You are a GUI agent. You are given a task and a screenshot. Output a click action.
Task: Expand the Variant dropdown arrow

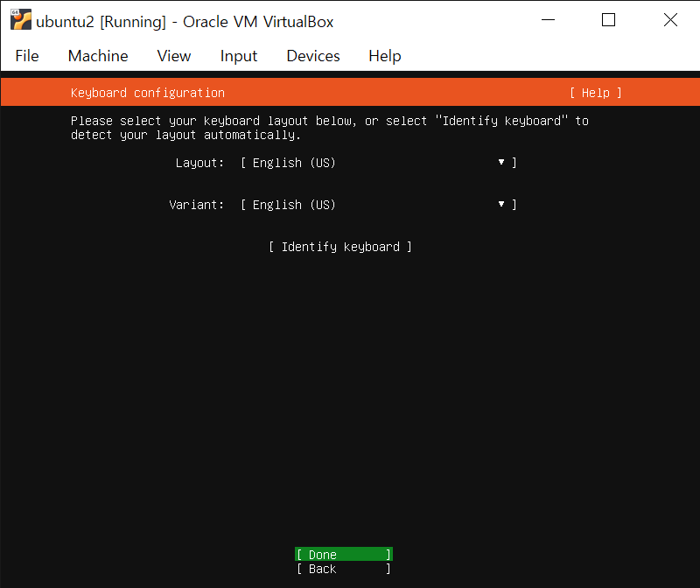tap(500, 204)
